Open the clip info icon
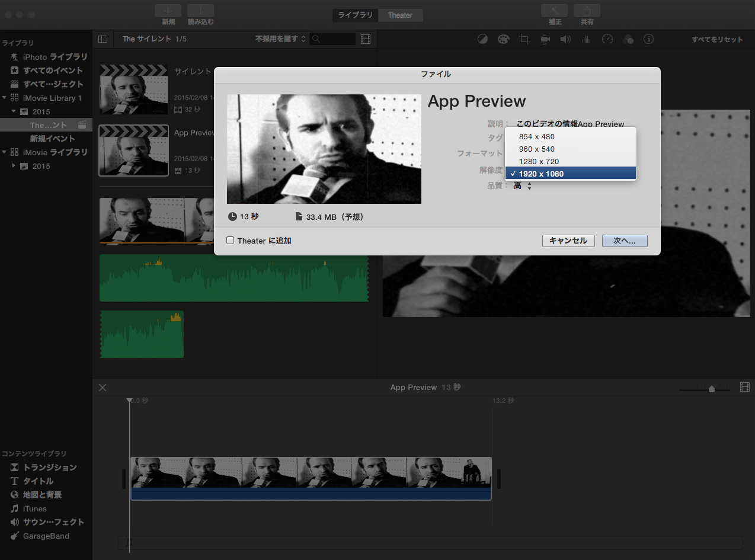 (x=649, y=39)
